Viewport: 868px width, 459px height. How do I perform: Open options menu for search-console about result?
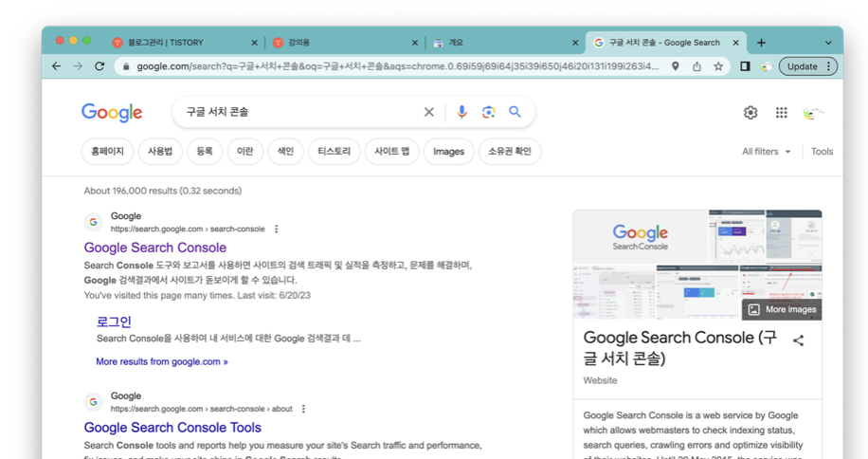pos(303,409)
